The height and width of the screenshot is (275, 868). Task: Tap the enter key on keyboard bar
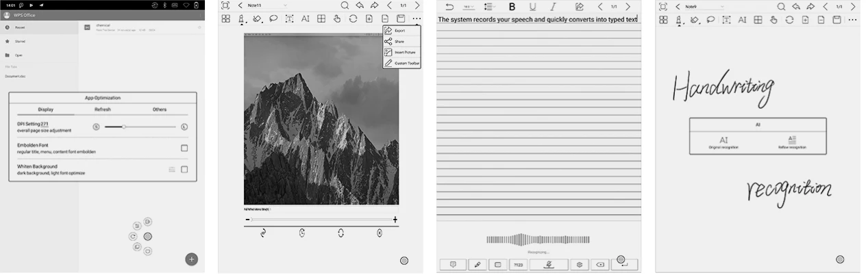click(x=624, y=264)
